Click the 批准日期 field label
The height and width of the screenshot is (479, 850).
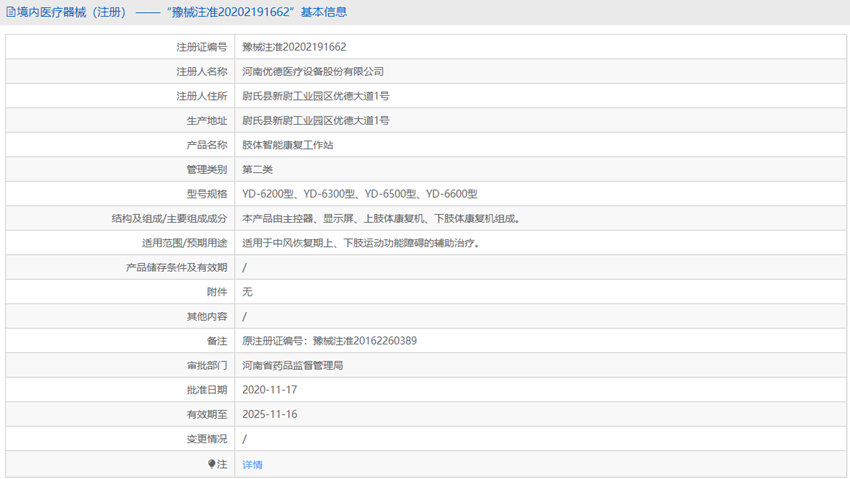[x=207, y=390]
